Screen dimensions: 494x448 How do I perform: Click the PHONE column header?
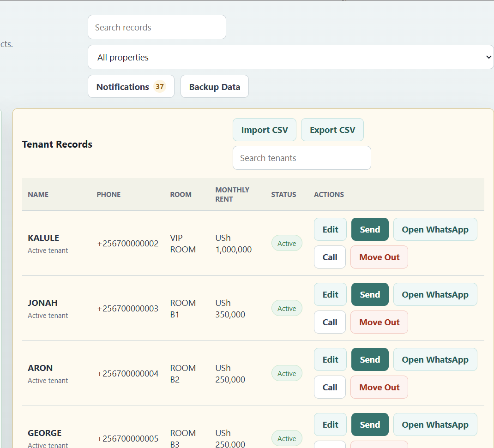pos(108,194)
